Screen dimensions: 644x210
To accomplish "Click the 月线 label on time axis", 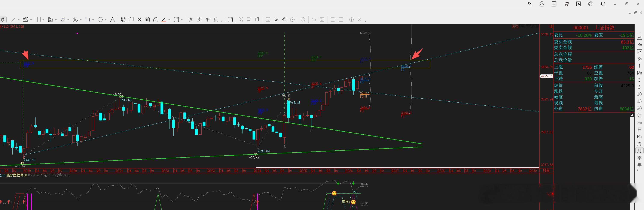I will click(x=546, y=170).
